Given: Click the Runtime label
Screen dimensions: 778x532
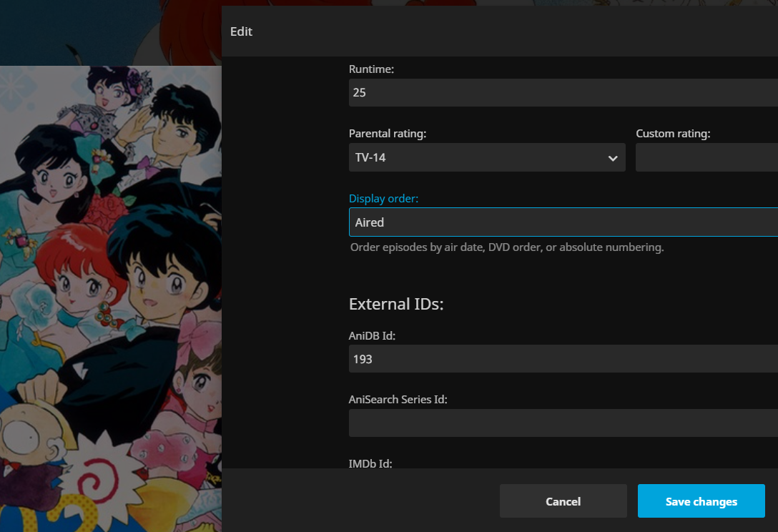Looking at the screenshot, I should point(371,69).
